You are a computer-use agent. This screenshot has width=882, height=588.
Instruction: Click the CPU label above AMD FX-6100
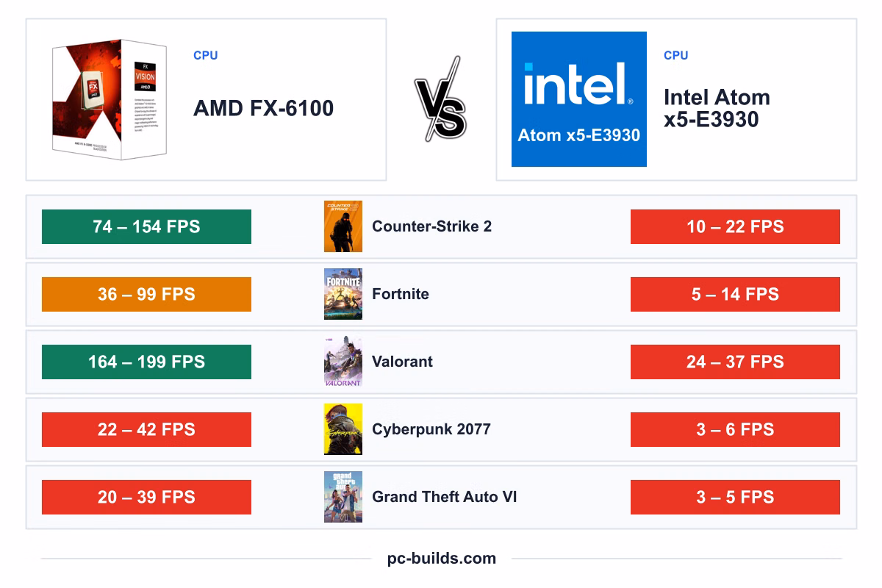(206, 55)
